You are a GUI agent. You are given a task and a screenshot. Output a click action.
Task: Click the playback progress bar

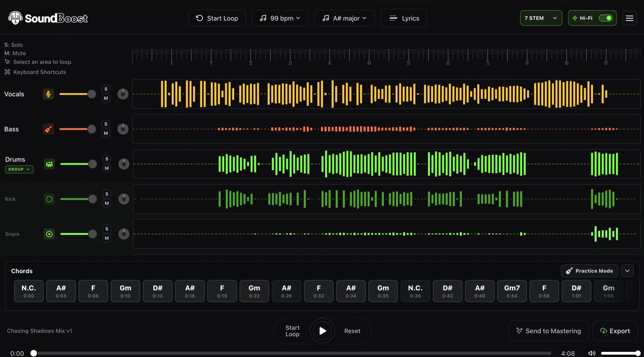[x=292, y=353]
